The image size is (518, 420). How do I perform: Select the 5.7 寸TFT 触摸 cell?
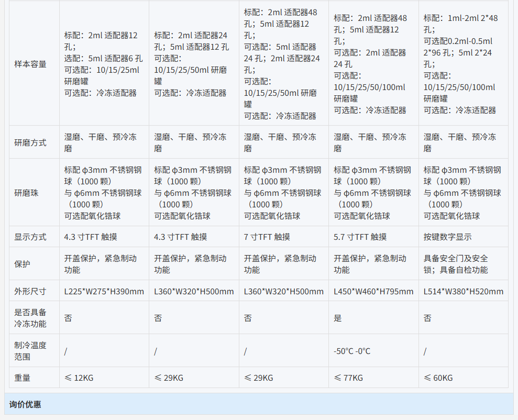tap(360, 237)
